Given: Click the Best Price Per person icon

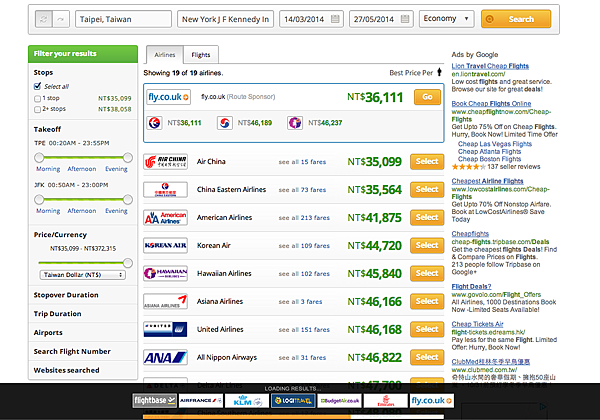Looking at the screenshot, I should [x=439, y=72].
